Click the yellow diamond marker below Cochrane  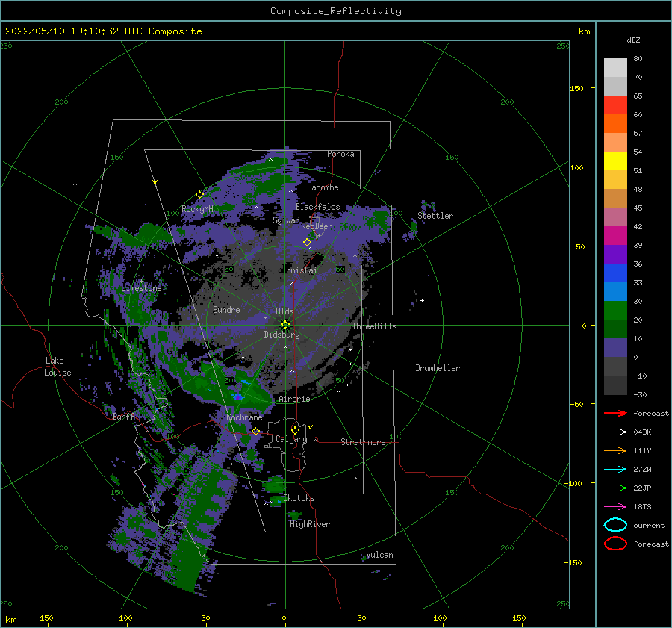(255, 432)
